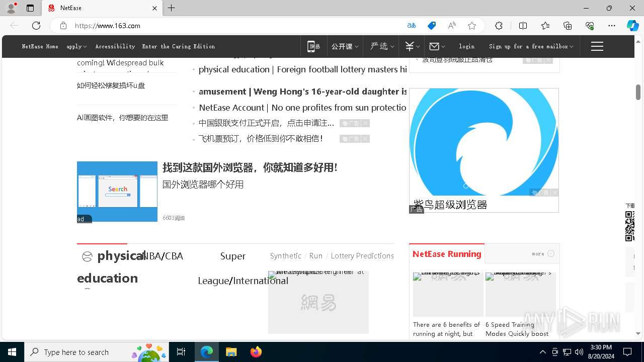Open the Accessibility link
644x362 pixels.
pos(115,46)
